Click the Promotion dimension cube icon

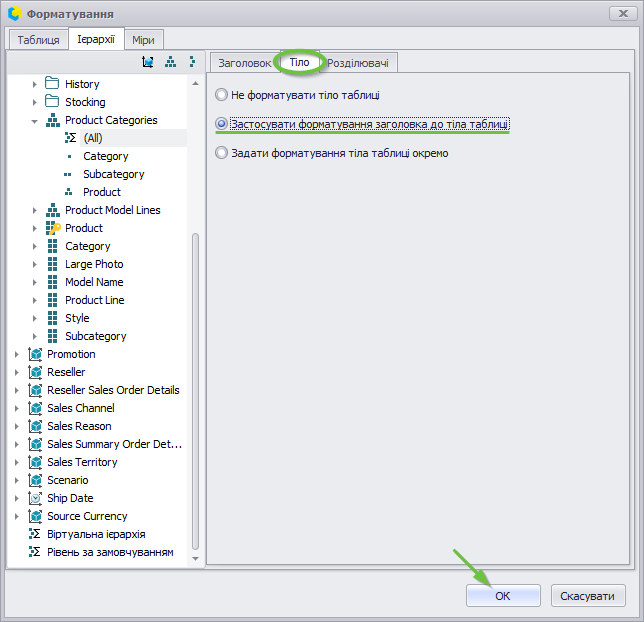coord(35,354)
